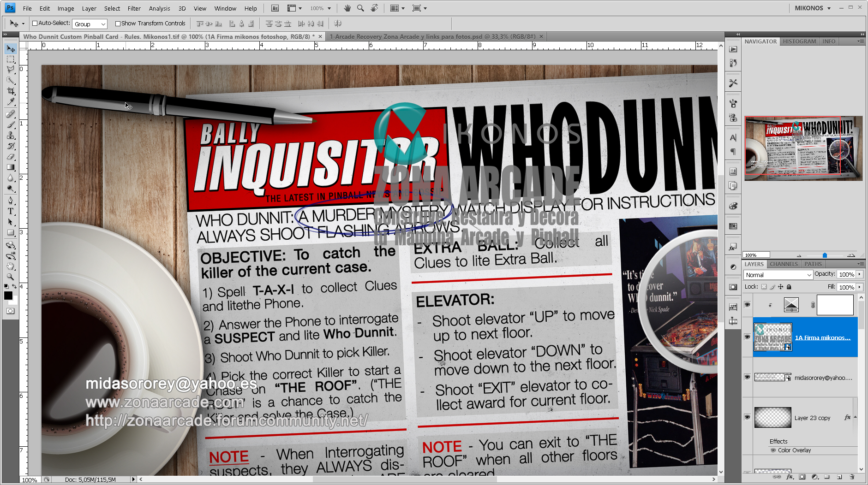868x485 pixels.
Task: Click the background color swatch
Action: click(15, 301)
